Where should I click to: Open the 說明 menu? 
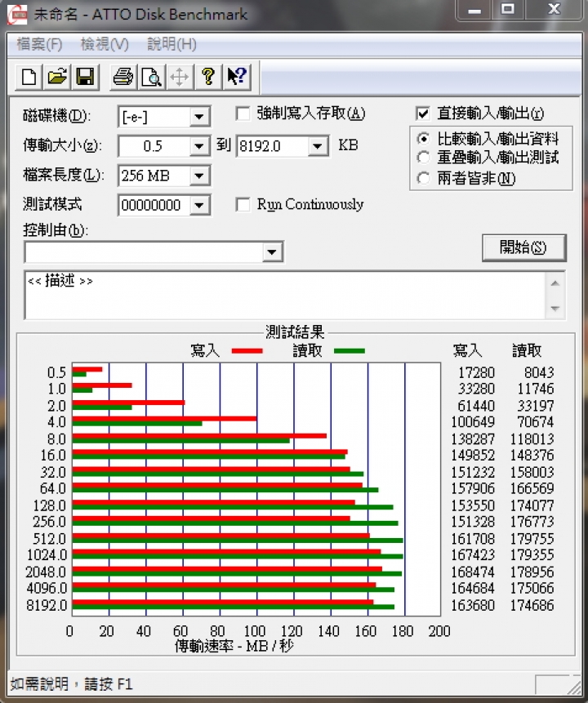pos(171,44)
